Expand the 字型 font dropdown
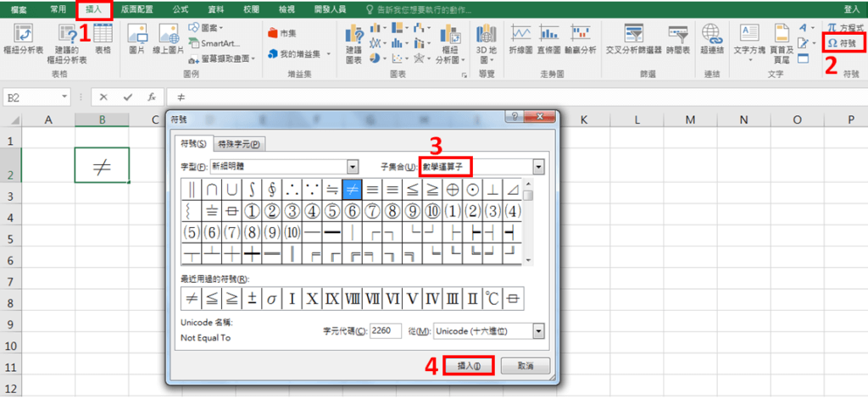This screenshot has width=868, height=399. (x=352, y=166)
